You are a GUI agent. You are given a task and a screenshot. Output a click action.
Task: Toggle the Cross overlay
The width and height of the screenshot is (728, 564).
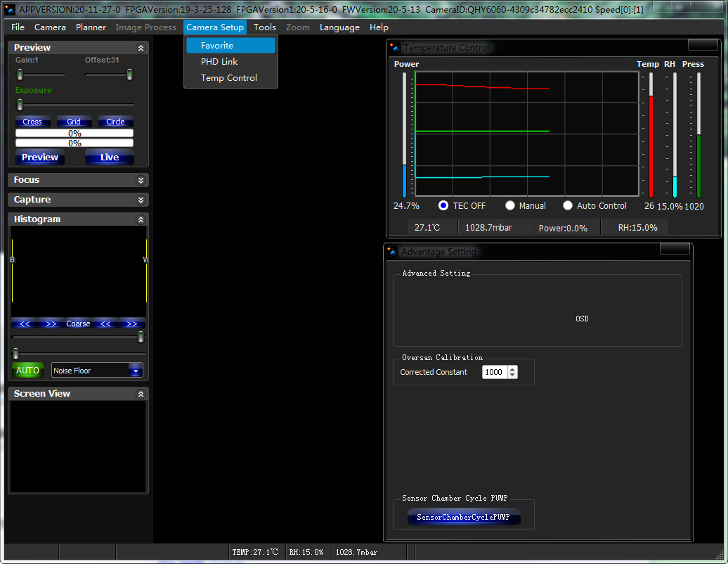click(32, 122)
